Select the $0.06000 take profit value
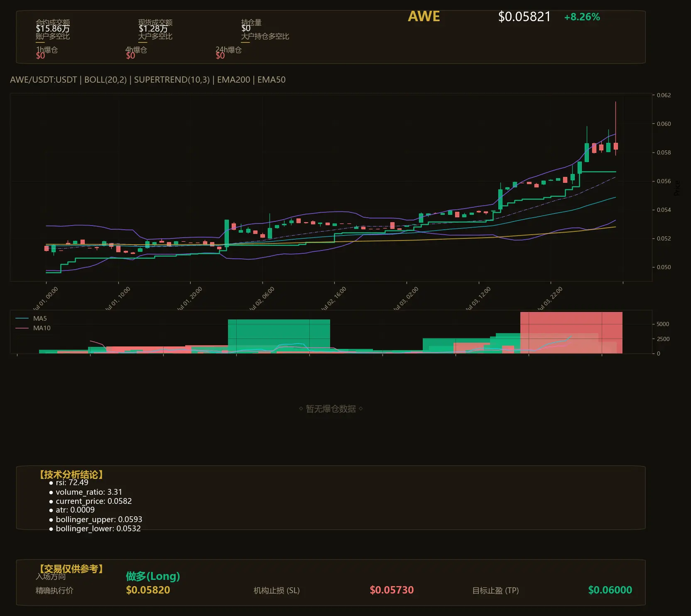Viewport: 691px width, 616px height. [x=610, y=590]
